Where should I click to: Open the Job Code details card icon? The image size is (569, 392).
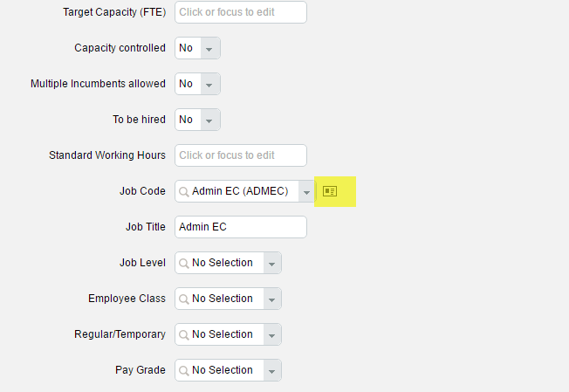330,191
